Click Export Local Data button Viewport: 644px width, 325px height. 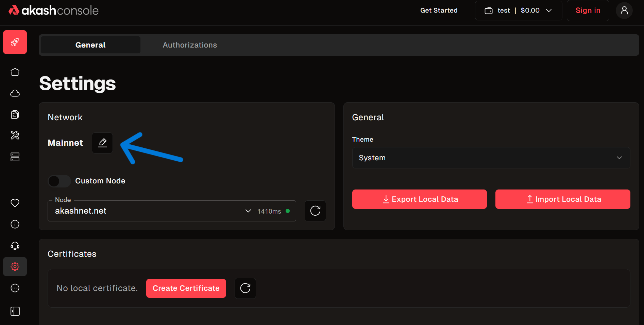tap(420, 199)
